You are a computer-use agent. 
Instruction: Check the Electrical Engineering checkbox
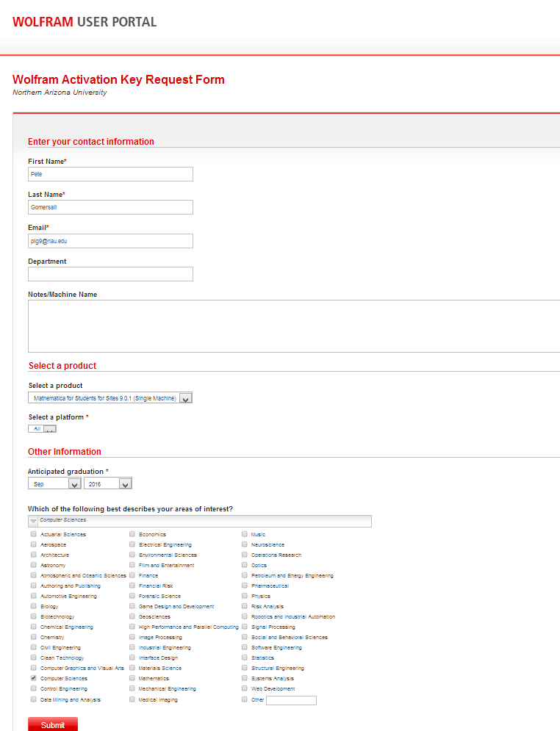(x=132, y=544)
